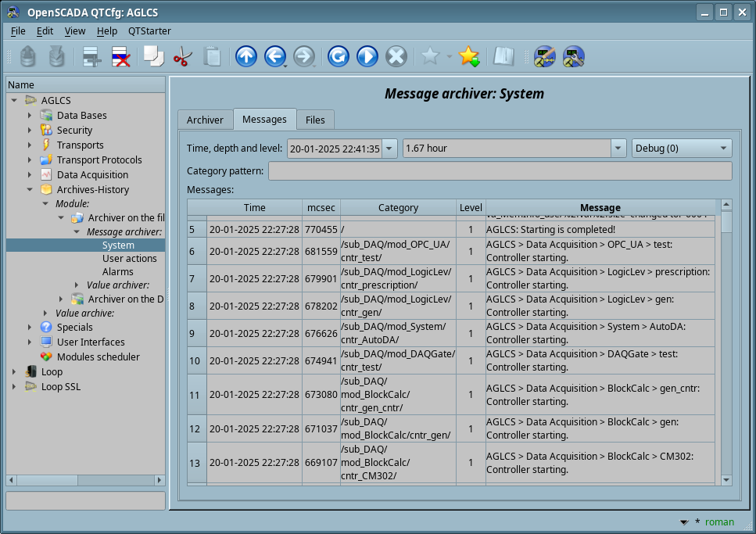
Task: Click the delete item icon with red X
Action: [x=120, y=56]
